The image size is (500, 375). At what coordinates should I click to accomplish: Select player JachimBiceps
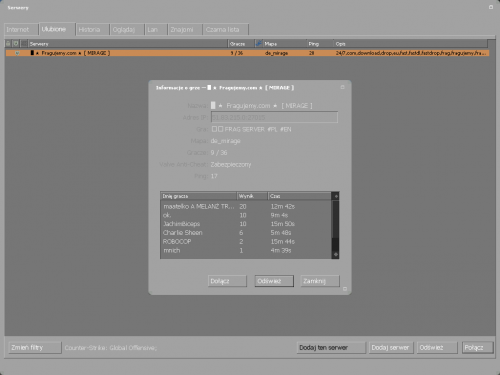click(246, 224)
